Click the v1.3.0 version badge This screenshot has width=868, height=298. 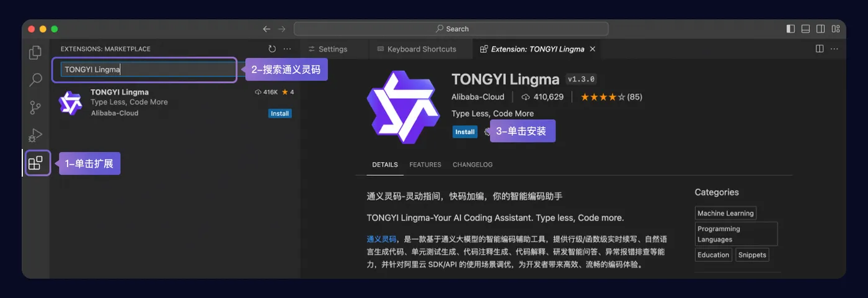tap(581, 79)
